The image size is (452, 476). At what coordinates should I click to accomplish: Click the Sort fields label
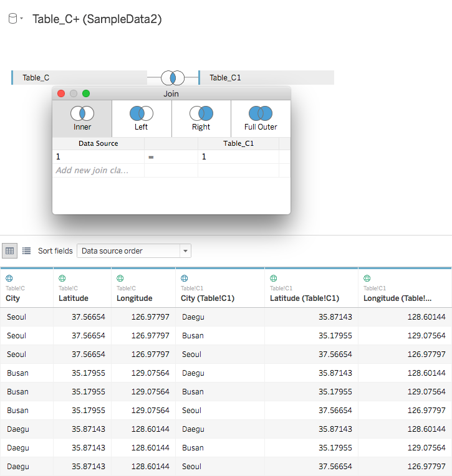pos(55,250)
